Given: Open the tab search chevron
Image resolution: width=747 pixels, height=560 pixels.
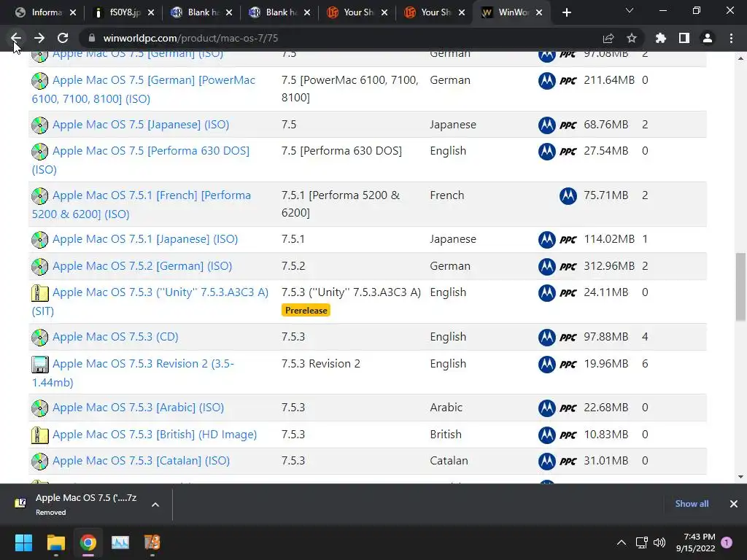Looking at the screenshot, I should click(x=630, y=10).
